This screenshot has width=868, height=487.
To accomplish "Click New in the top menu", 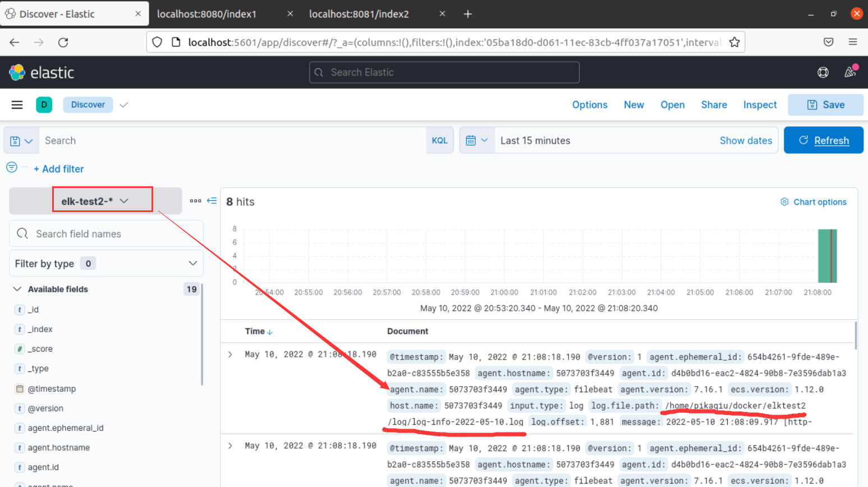I will click(634, 105).
